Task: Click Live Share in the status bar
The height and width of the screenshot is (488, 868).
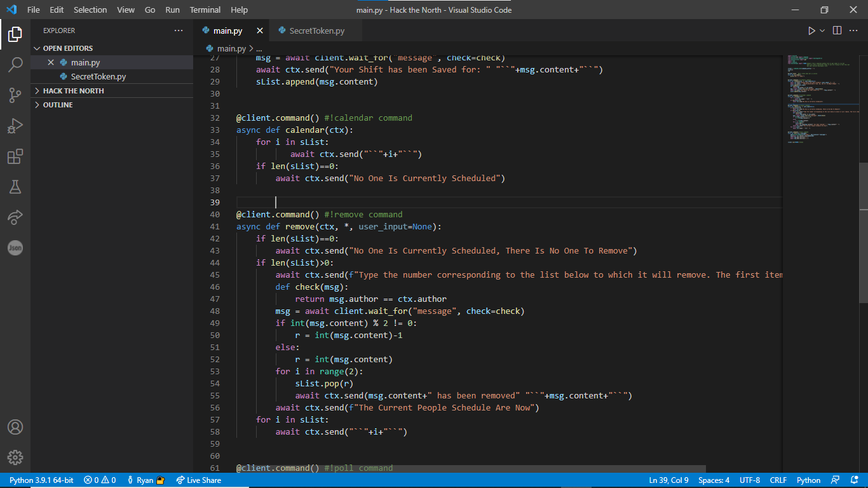Action: coord(199,480)
